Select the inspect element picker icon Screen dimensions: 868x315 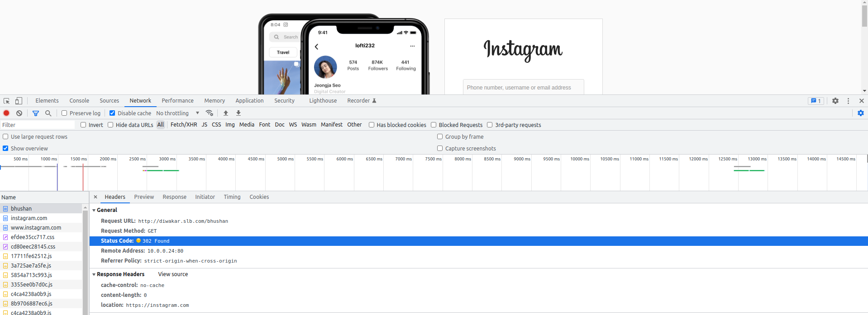pos(6,101)
